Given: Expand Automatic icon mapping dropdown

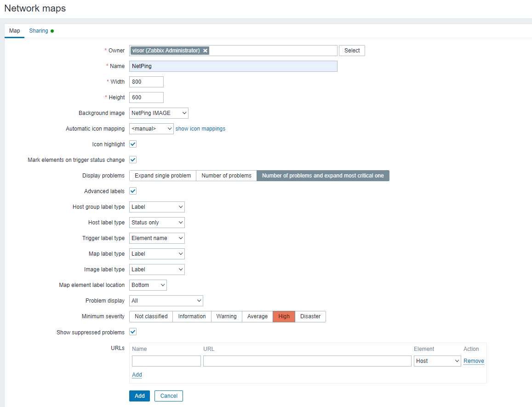Looking at the screenshot, I should [x=151, y=129].
